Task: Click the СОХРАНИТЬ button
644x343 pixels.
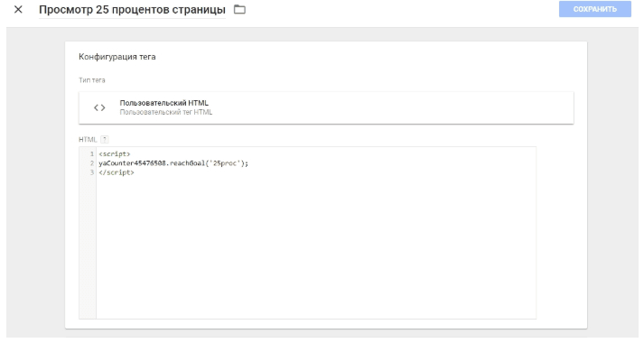Action: tap(594, 9)
